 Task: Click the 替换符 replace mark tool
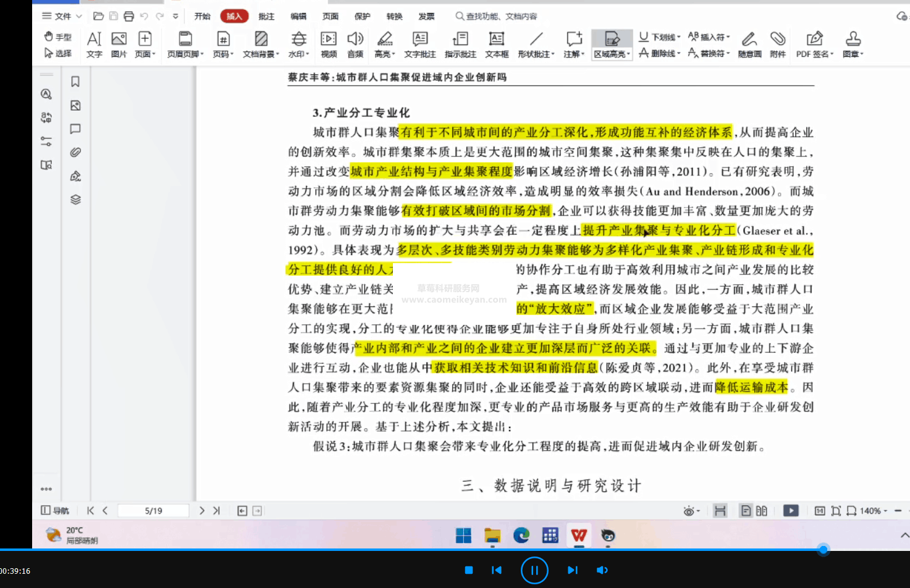(709, 54)
